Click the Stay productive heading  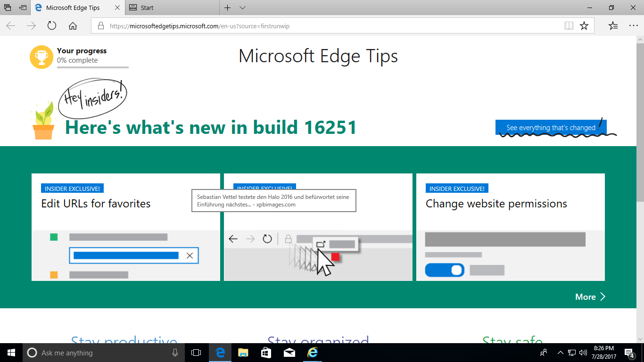pos(124,340)
